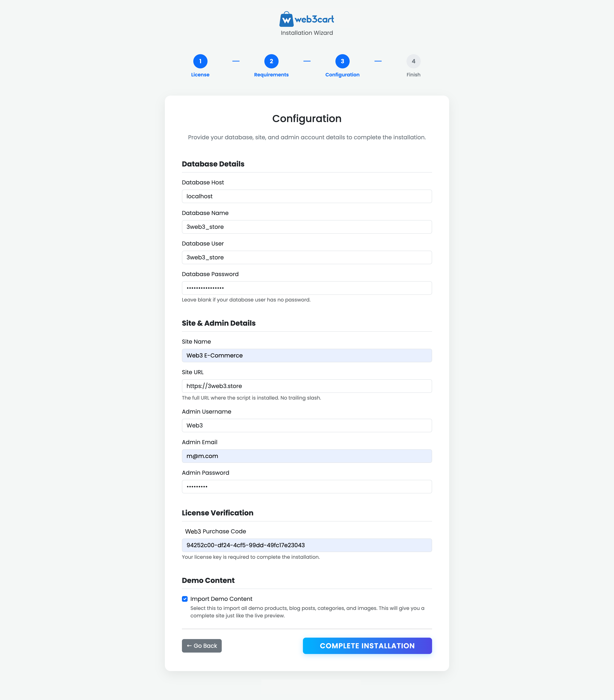
Task: Select step 1 License circle
Action: tap(200, 61)
